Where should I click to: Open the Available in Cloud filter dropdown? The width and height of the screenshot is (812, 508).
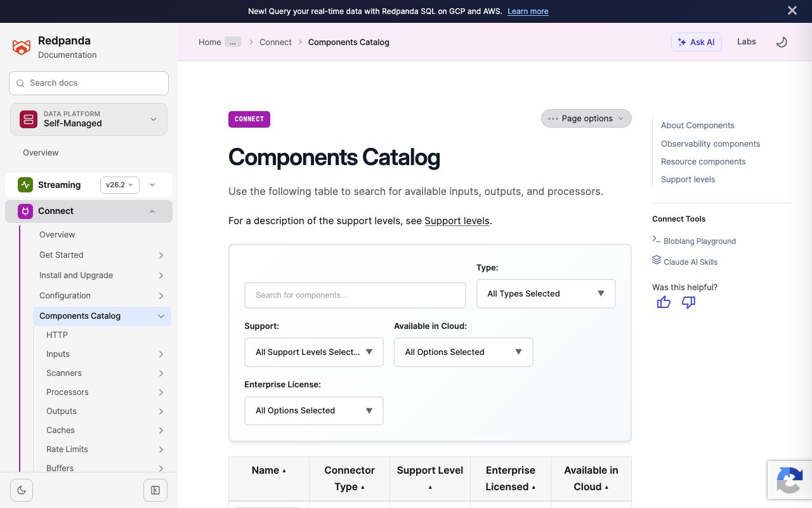pos(463,352)
